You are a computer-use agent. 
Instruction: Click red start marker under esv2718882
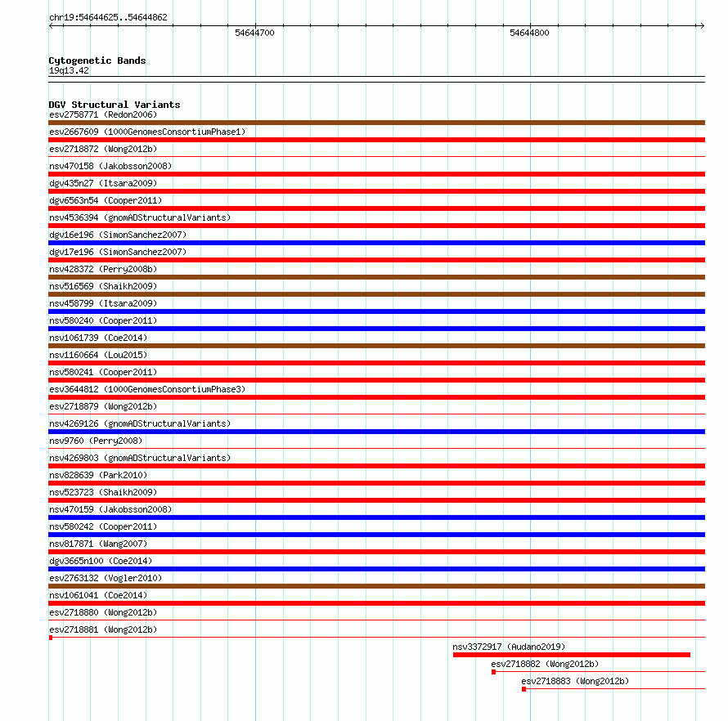point(493,672)
